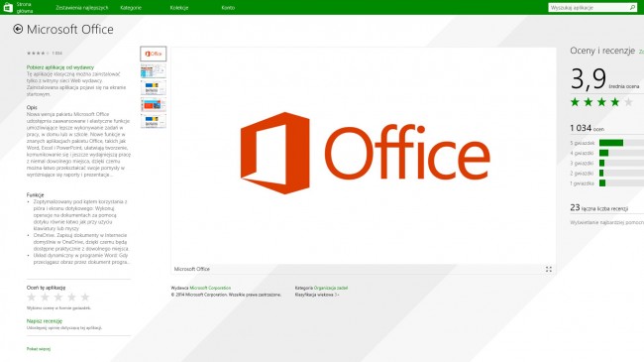The height and width of the screenshot is (362, 644).
Task: Click the small rating stars under title
Action: click(38, 54)
